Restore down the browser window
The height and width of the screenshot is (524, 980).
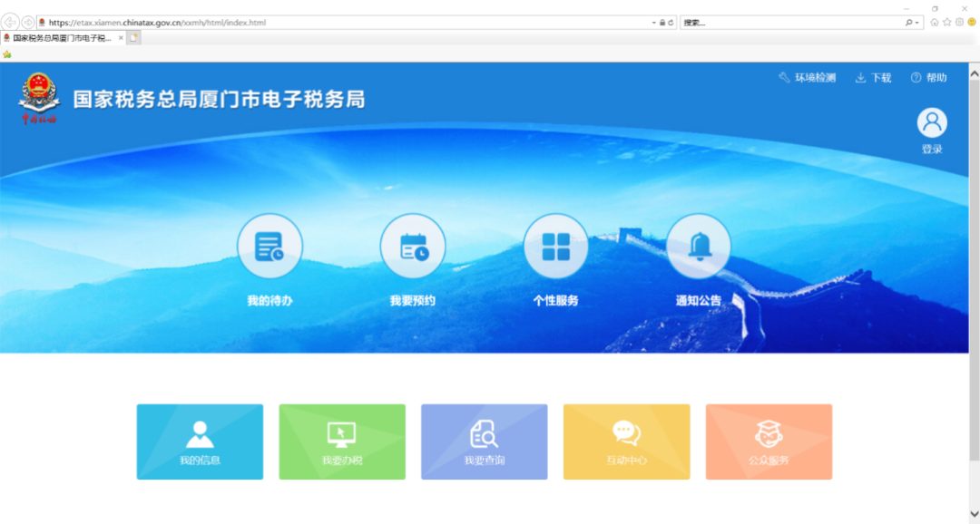tap(935, 8)
